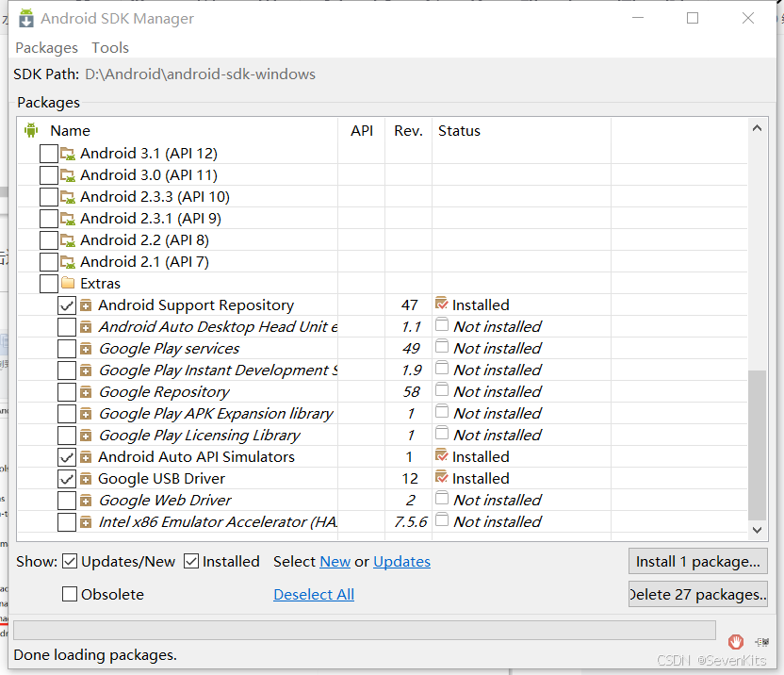Image resolution: width=784 pixels, height=675 pixels.
Task: Toggle the Installed show checkbox
Action: (191, 562)
